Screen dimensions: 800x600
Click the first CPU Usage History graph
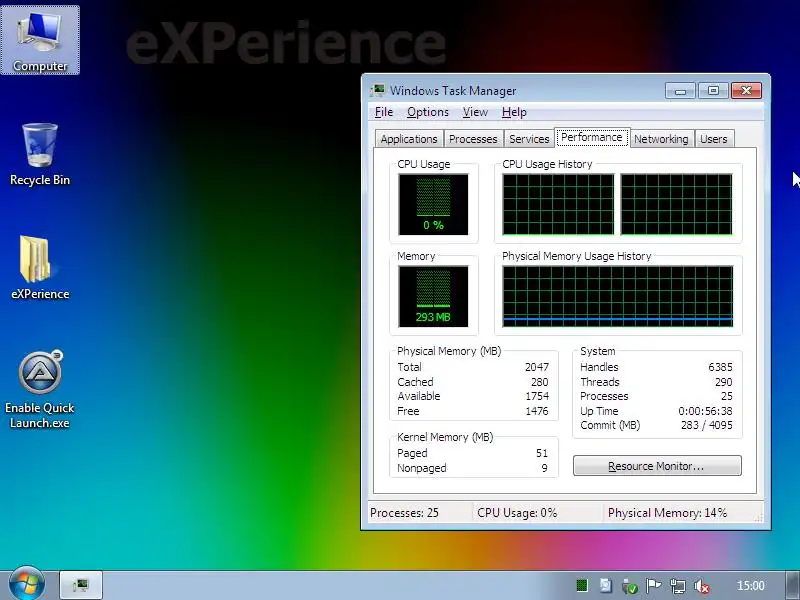click(559, 205)
